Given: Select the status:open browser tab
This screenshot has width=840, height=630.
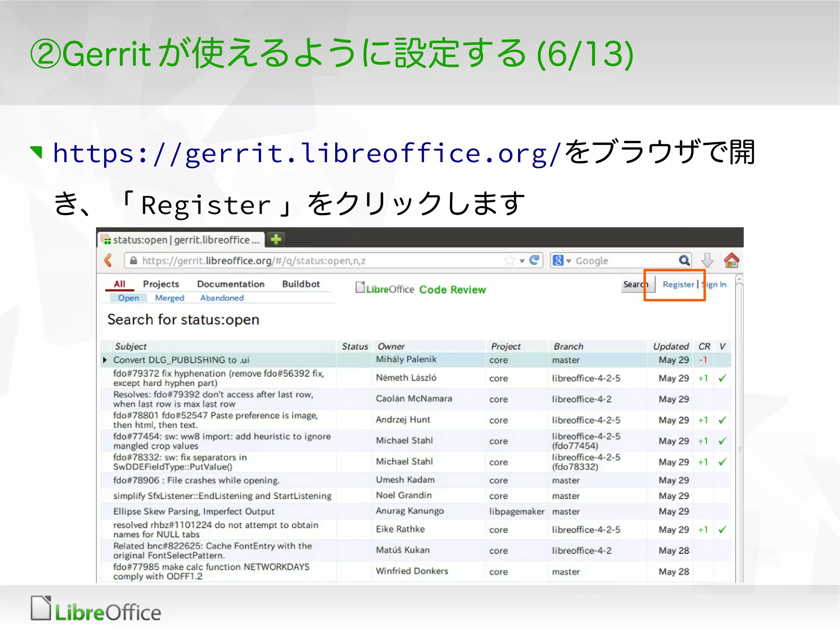Looking at the screenshot, I should click(181, 240).
